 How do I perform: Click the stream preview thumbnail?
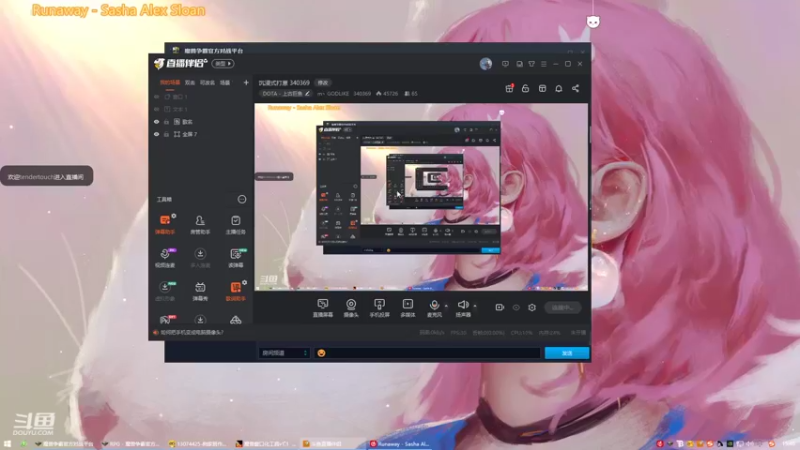[x=421, y=197]
